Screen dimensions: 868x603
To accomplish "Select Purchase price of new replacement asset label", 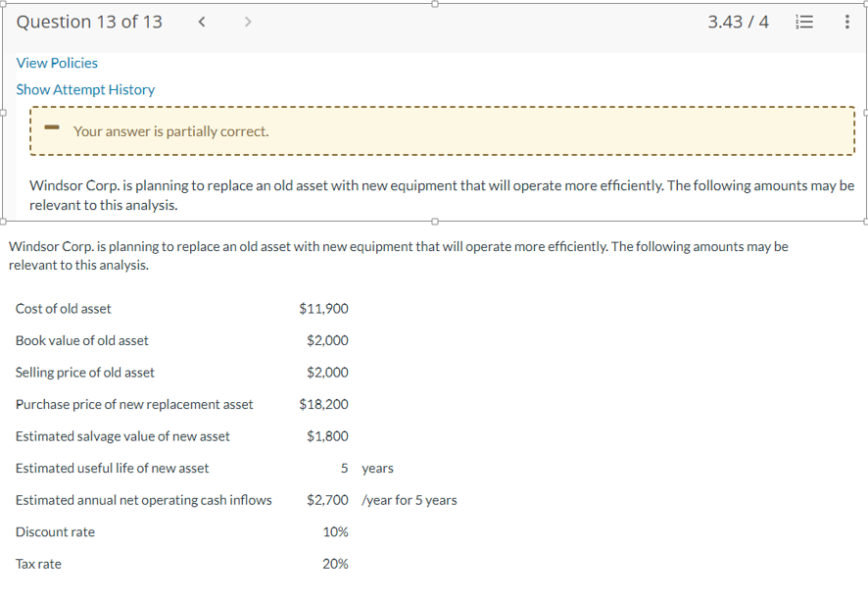I will 134,404.
